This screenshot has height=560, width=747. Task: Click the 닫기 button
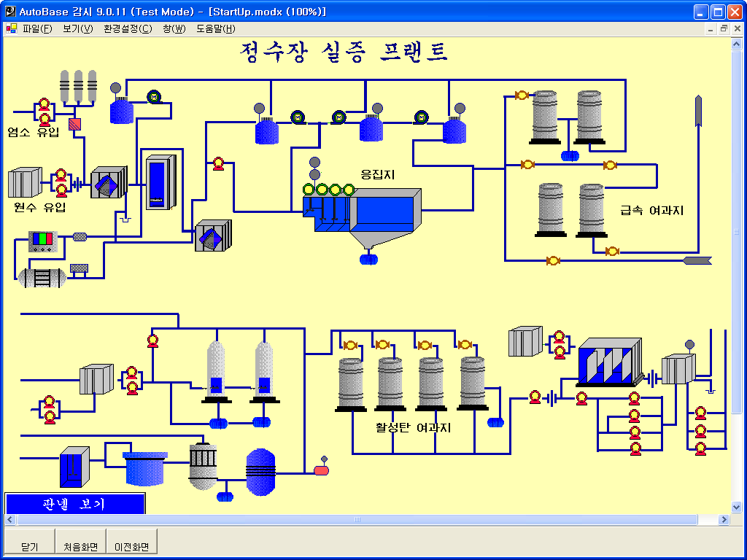[x=29, y=546]
